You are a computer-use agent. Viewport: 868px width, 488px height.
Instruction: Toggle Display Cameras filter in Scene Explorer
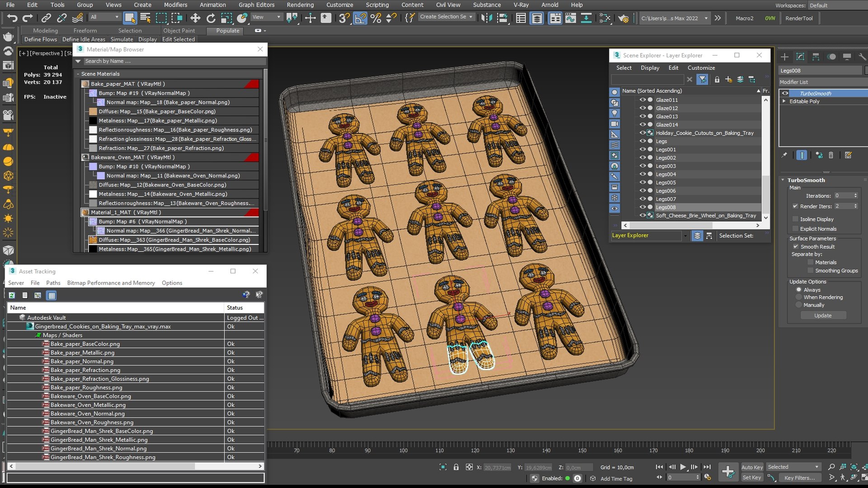614,124
